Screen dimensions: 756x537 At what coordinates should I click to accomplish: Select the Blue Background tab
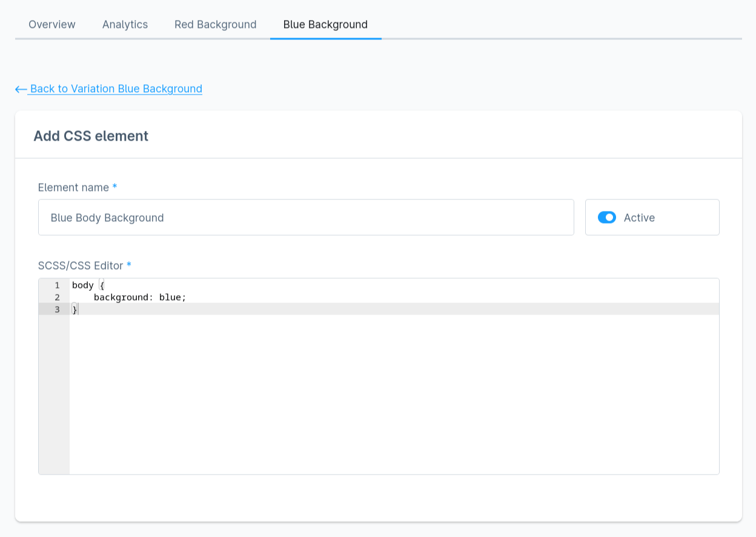coord(325,24)
